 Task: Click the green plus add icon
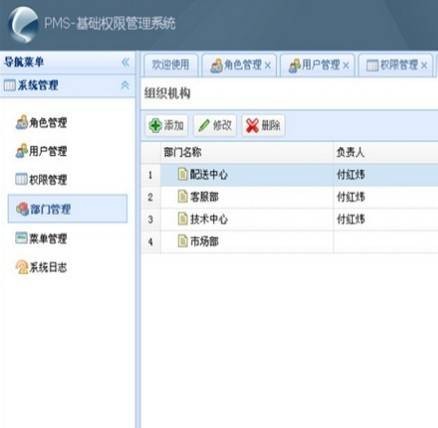click(x=155, y=126)
